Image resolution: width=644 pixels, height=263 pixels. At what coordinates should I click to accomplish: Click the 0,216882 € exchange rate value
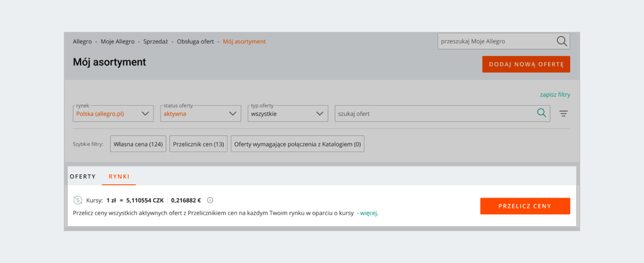coord(186,200)
